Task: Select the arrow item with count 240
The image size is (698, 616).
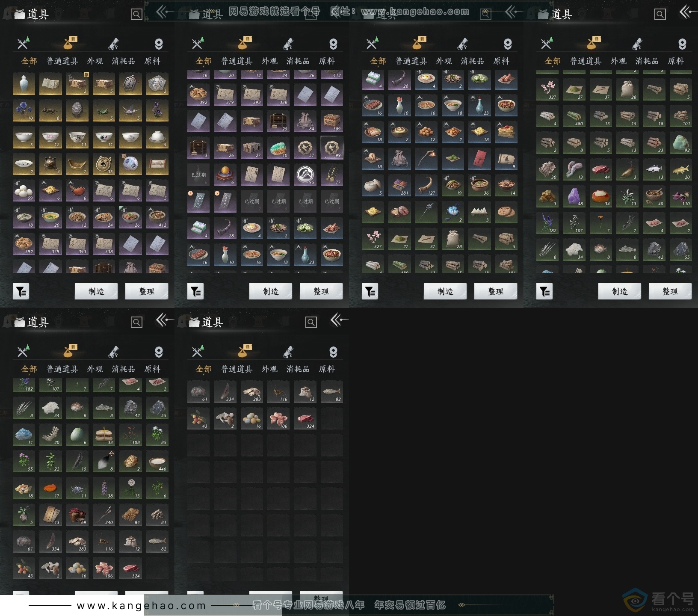Action: [104, 515]
